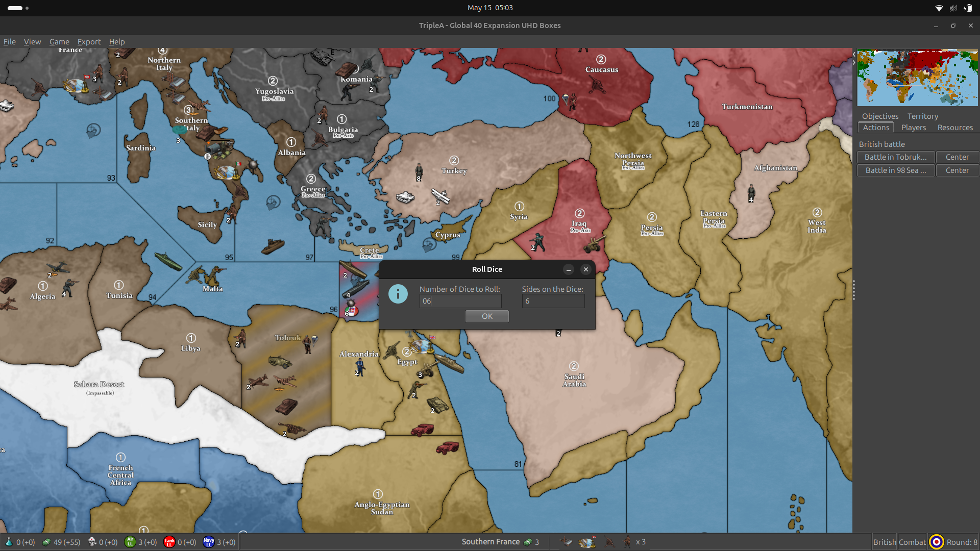980x551 pixels.
Task: Click the Round: 8 indicator
Action: pyautogui.click(x=962, y=542)
